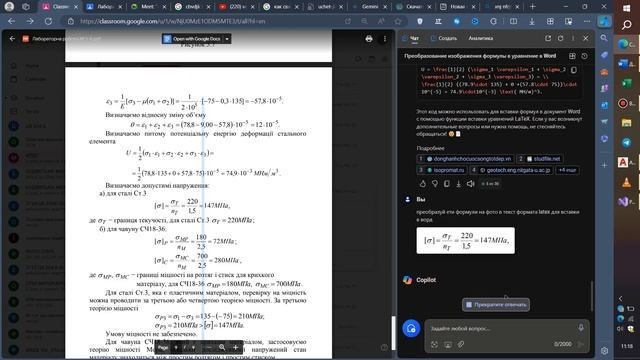This screenshot has width=640, height=360.
Task: Switch to the Создать tab
Action: (x=444, y=38)
